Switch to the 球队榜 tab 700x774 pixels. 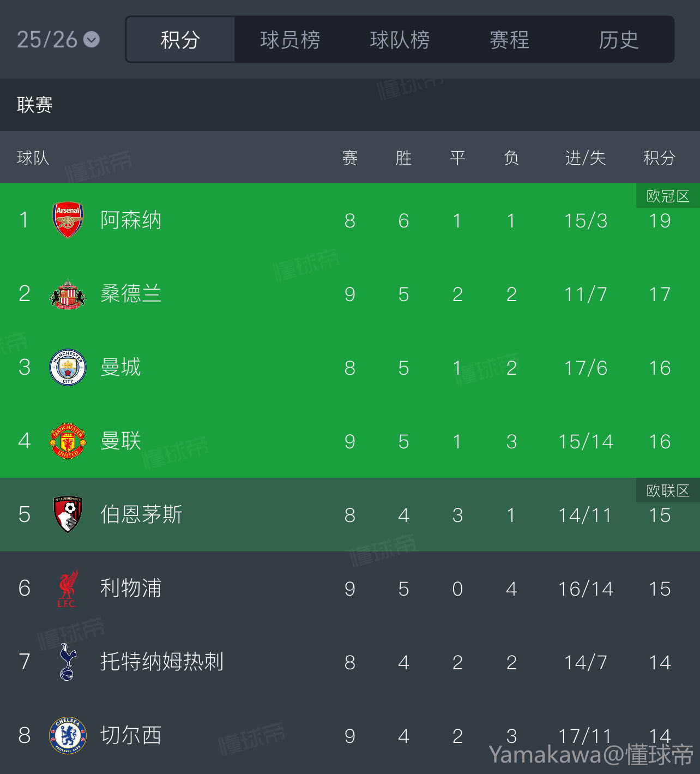coord(400,40)
